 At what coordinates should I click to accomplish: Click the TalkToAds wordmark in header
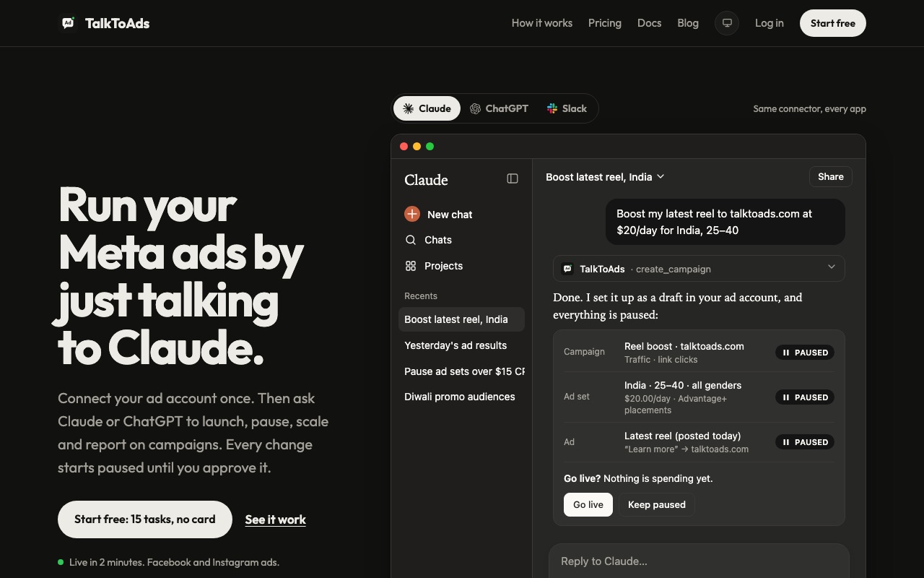[x=117, y=23]
